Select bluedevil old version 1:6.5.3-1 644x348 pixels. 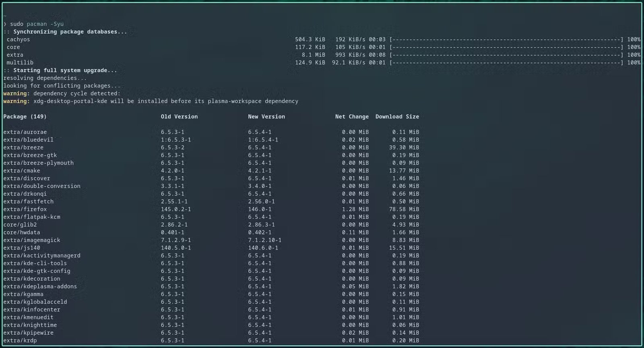pyautogui.click(x=176, y=140)
